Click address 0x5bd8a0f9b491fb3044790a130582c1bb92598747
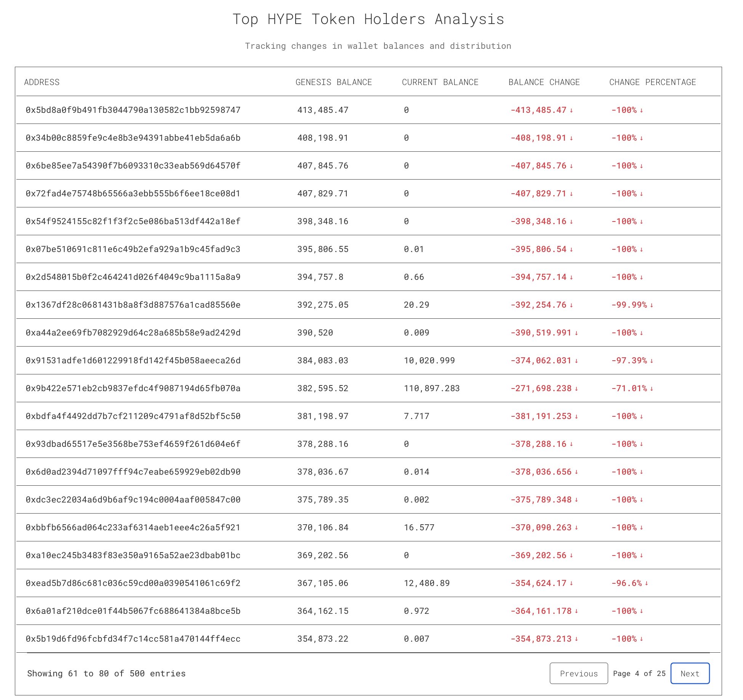The width and height of the screenshot is (743, 700). click(x=133, y=110)
